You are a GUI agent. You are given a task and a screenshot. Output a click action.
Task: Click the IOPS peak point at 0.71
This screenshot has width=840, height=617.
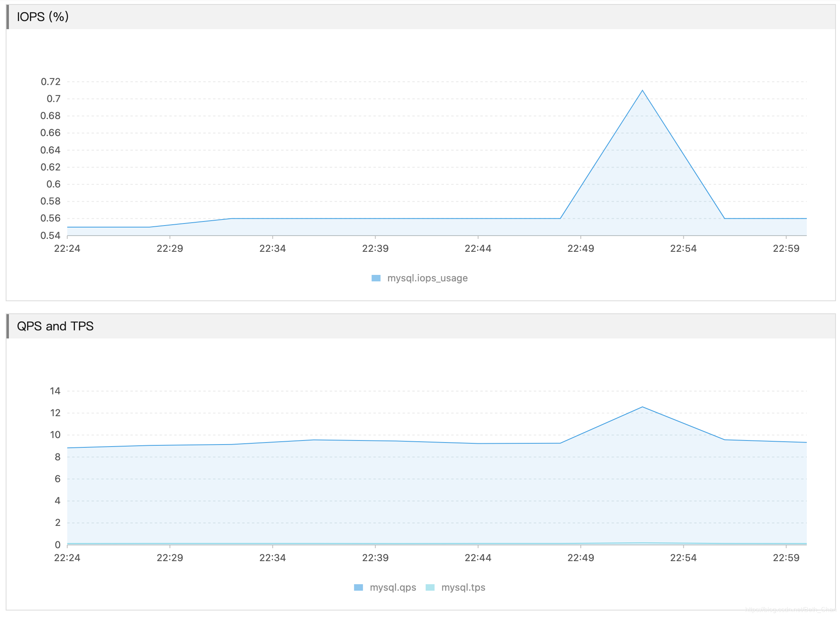[x=642, y=90]
